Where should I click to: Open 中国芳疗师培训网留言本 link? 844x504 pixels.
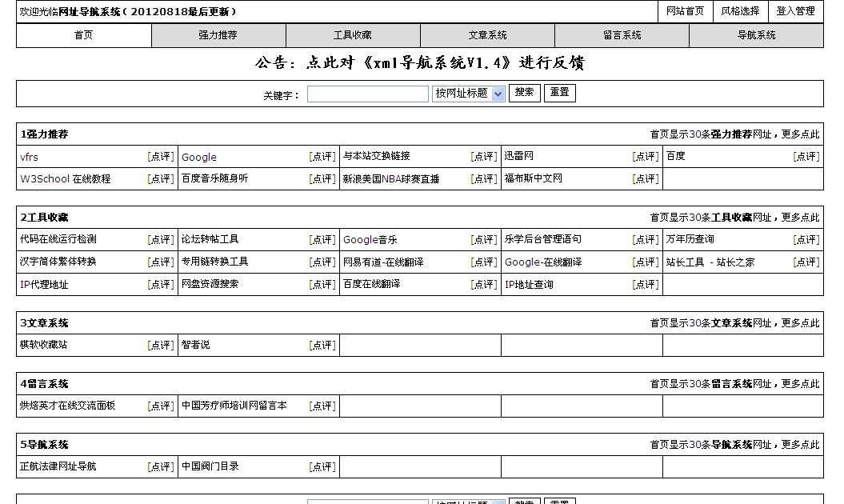coord(234,406)
